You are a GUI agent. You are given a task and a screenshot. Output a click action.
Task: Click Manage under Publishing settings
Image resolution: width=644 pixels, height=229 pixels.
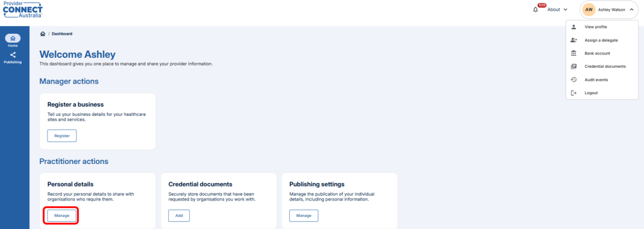pyautogui.click(x=304, y=215)
